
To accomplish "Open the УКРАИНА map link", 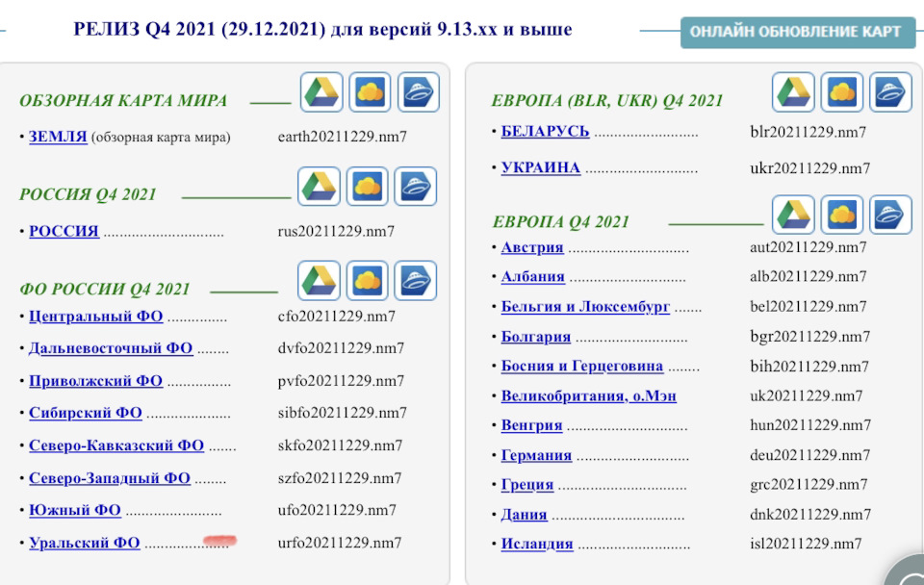I will (x=540, y=168).
